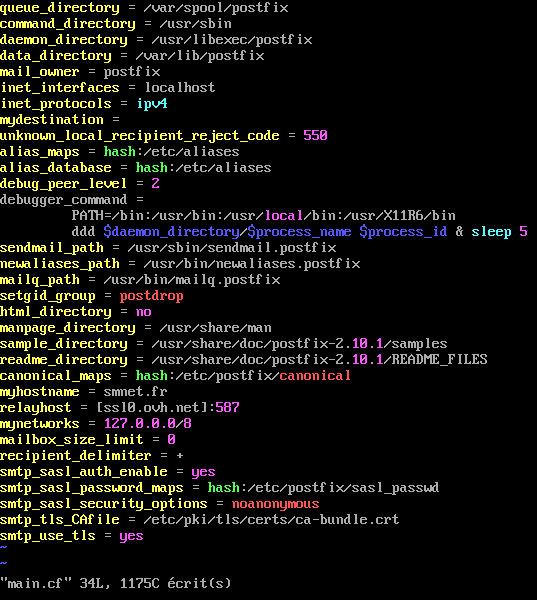Click the alias_maps parameter
The image size is (537, 600).
[x=40, y=152]
